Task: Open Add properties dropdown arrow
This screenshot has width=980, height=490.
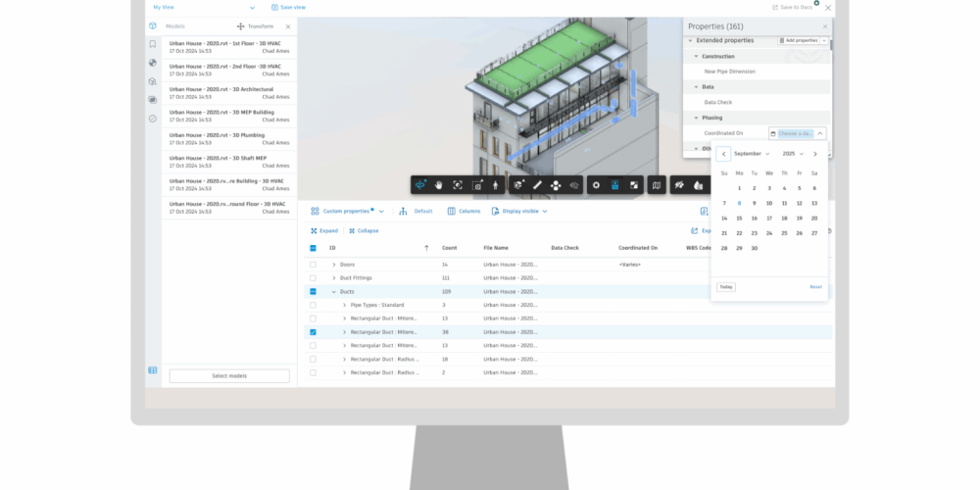Action: 824,40
